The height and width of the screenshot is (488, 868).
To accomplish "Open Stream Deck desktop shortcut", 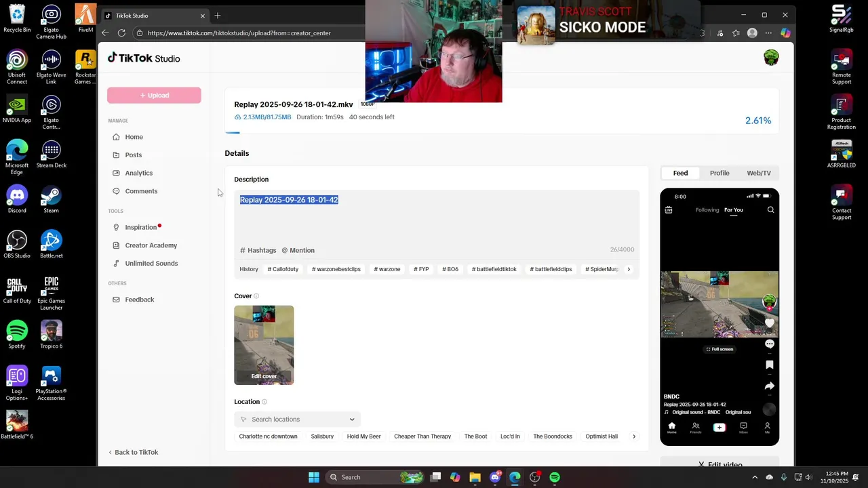I will tap(51, 154).
